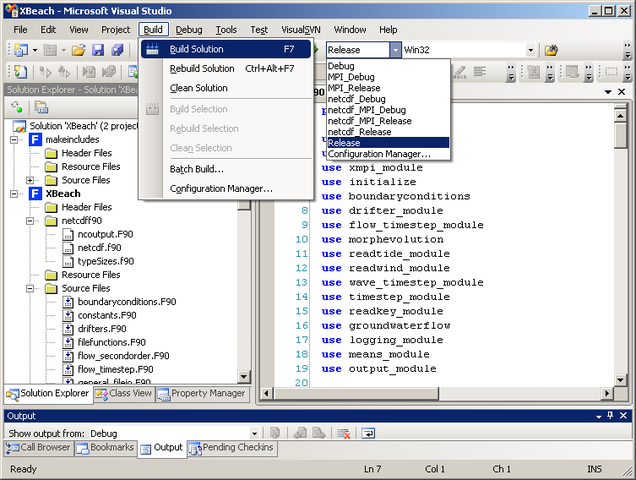The width and height of the screenshot is (636, 480).
Task: Click the Show All Files icon in Solution Explorer
Action: pyautogui.click(x=41, y=107)
